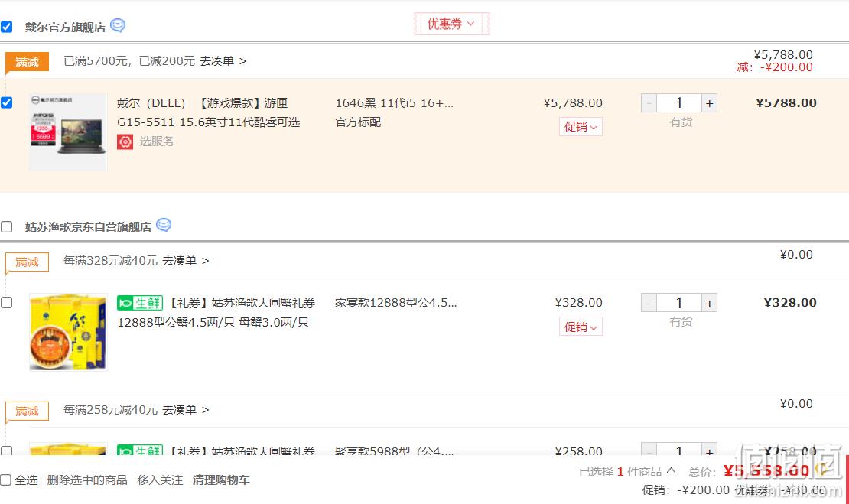Decrease quantity of the 12888型 crab voucher
Viewport: 849px width, 504px height.
(x=649, y=303)
